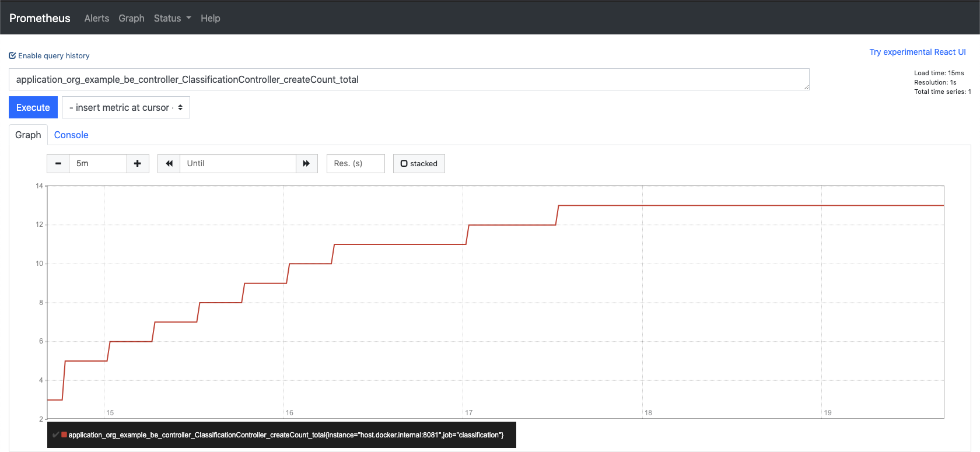Click the y-axis label 12
Image resolution: width=980 pixels, height=452 pixels.
(40, 225)
